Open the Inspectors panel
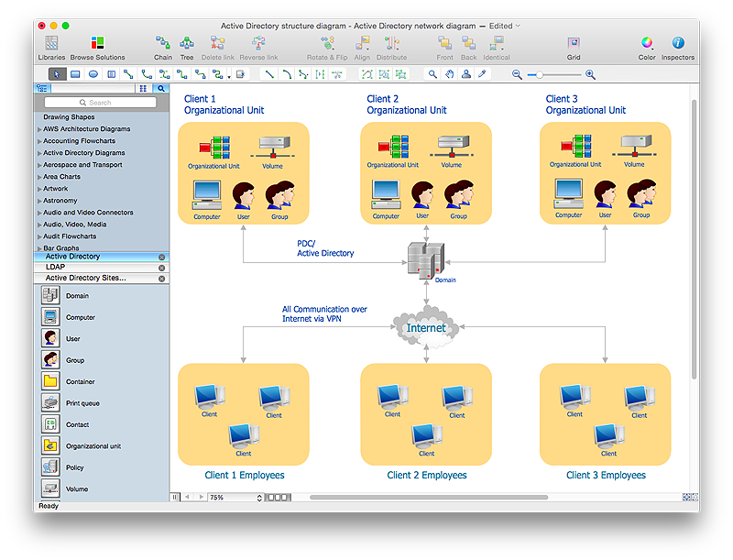The image size is (733, 560). click(677, 48)
